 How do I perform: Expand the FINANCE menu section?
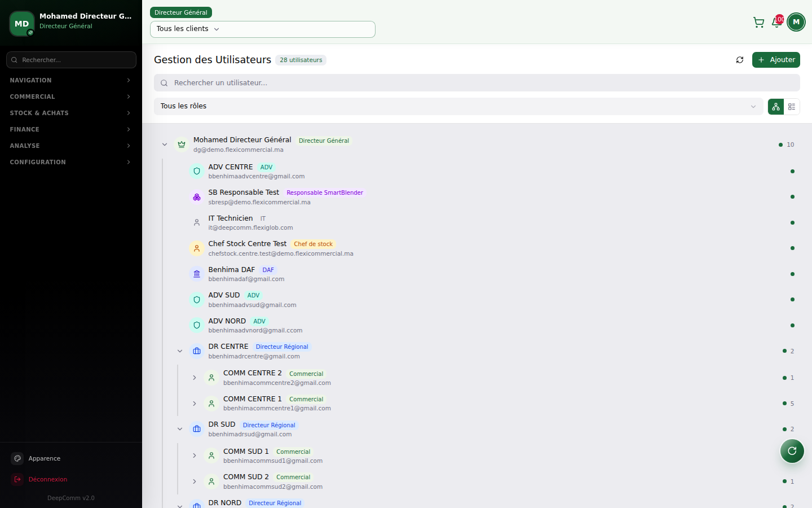pyautogui.click(x=71, y=129)
